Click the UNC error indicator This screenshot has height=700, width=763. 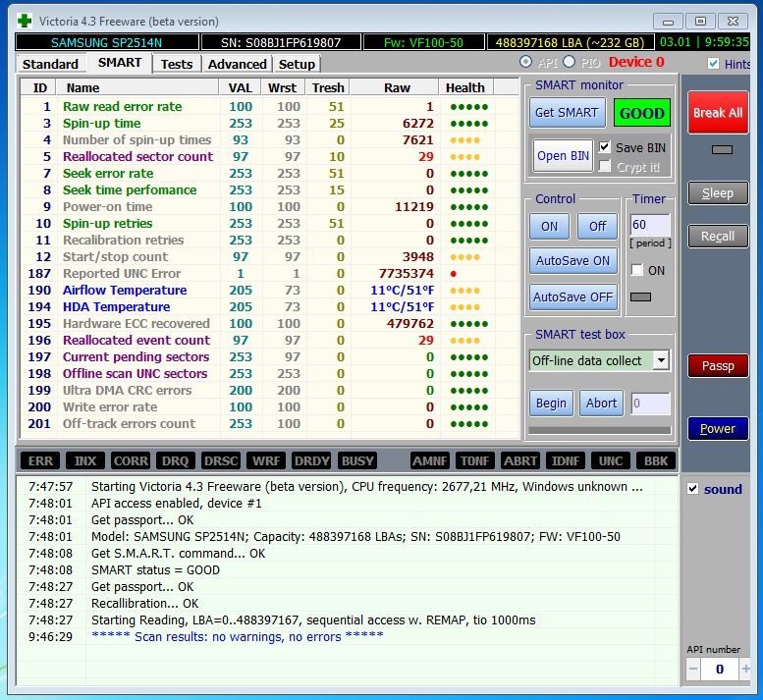(x=611, y=460)
